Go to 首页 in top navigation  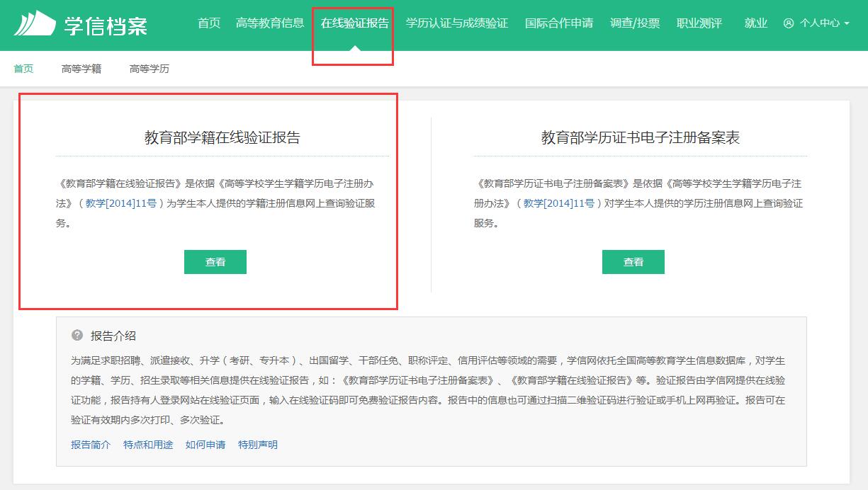tap(209, 23)
